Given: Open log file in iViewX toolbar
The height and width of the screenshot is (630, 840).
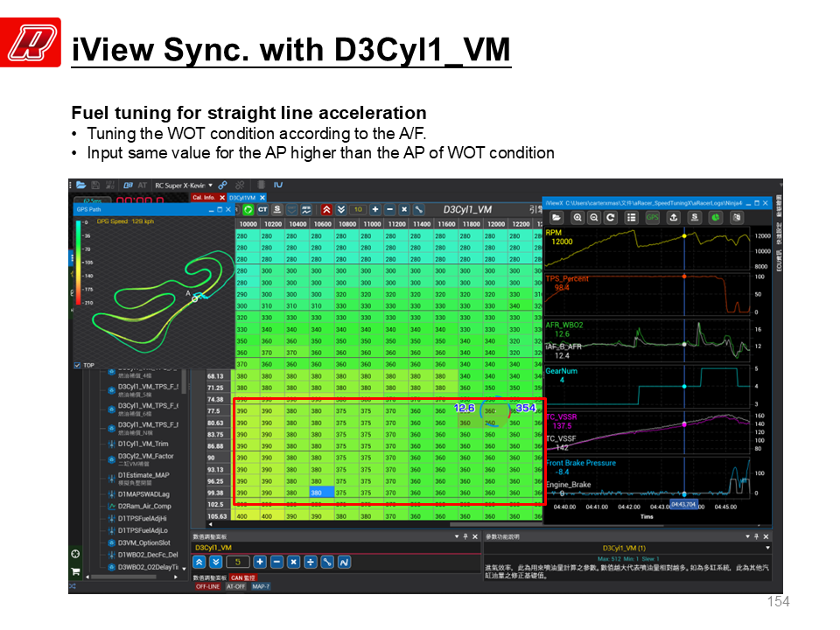Looking at the screenshot, I should 556,218.
